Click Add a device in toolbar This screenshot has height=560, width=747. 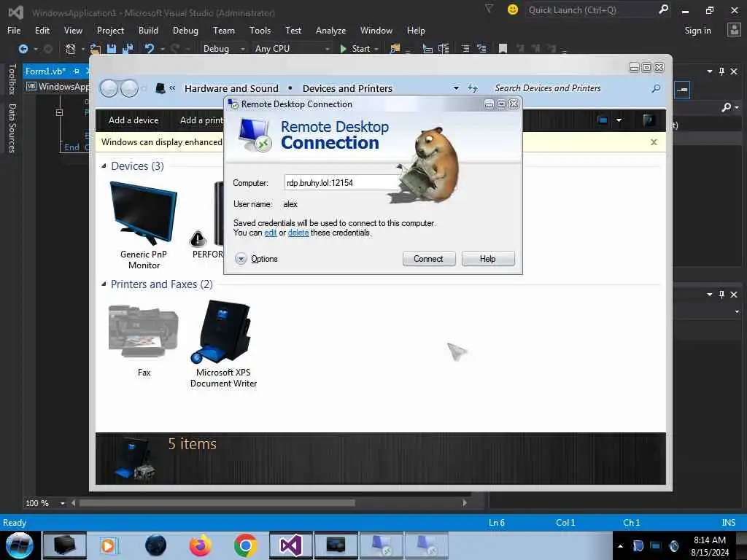[133, 120]
